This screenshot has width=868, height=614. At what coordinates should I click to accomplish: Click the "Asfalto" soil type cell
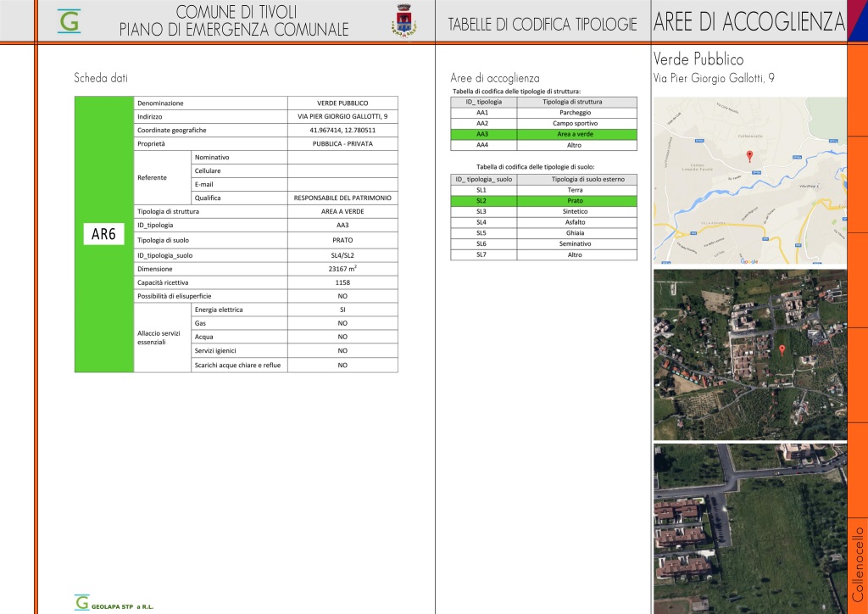point(576,222)
